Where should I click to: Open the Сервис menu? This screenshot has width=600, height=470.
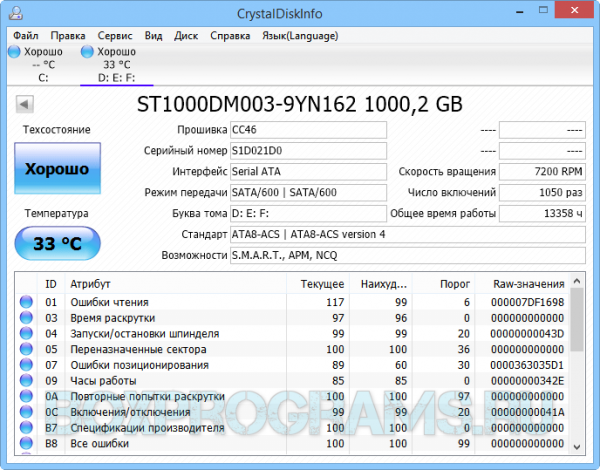coord(115,36)
